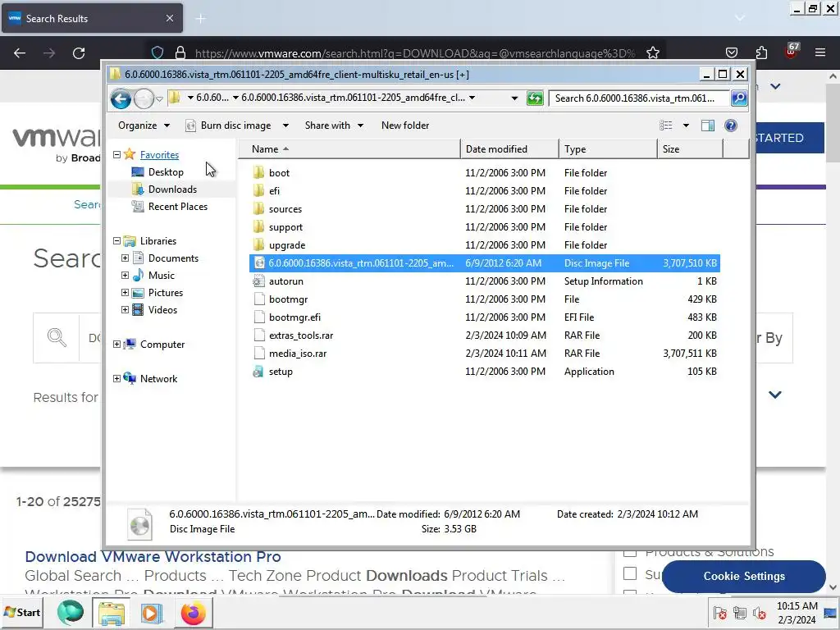
Task: Select the boot folder
Action: click(x=485, y=172)
